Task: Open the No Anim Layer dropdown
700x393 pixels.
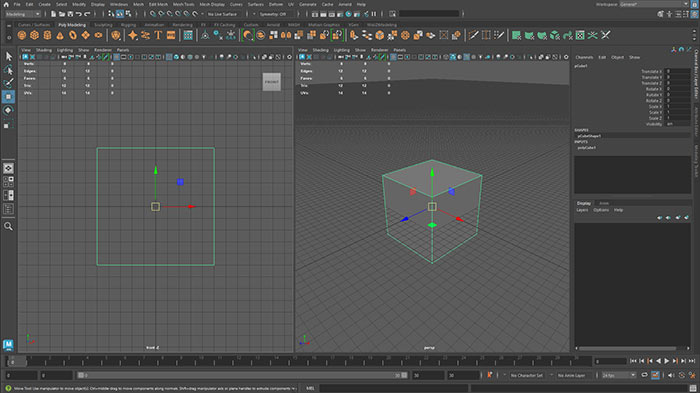Action: coord(571,375)
